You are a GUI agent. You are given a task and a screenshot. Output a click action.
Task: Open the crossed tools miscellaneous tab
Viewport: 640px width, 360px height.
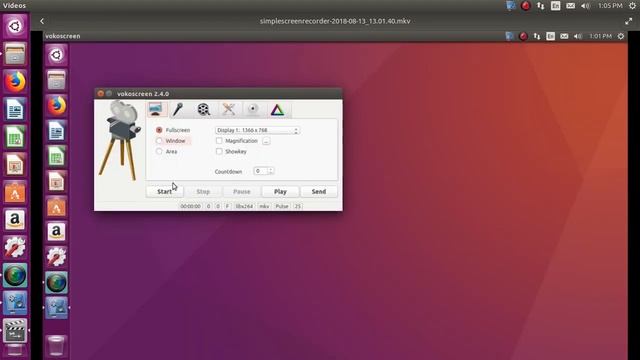click(x=228, y=109)
